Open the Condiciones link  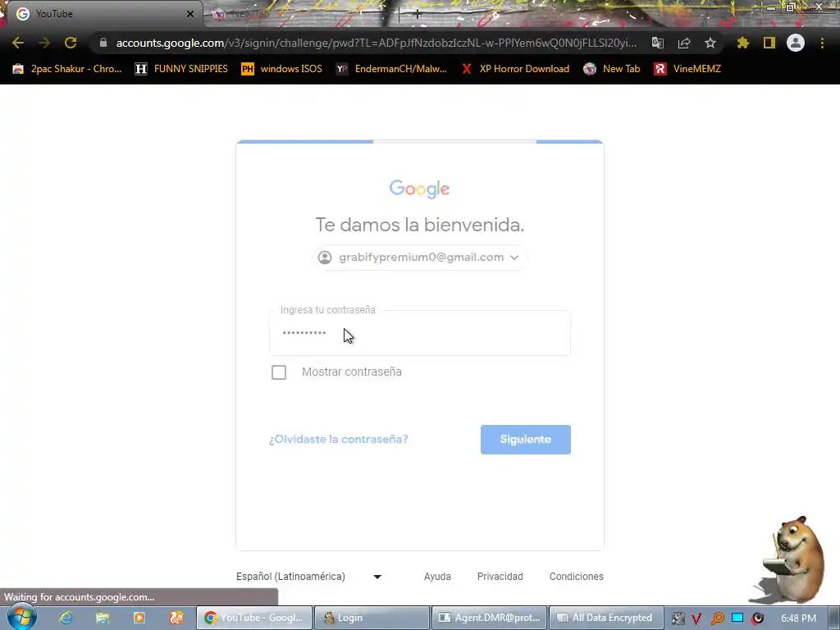pos(577,577)
